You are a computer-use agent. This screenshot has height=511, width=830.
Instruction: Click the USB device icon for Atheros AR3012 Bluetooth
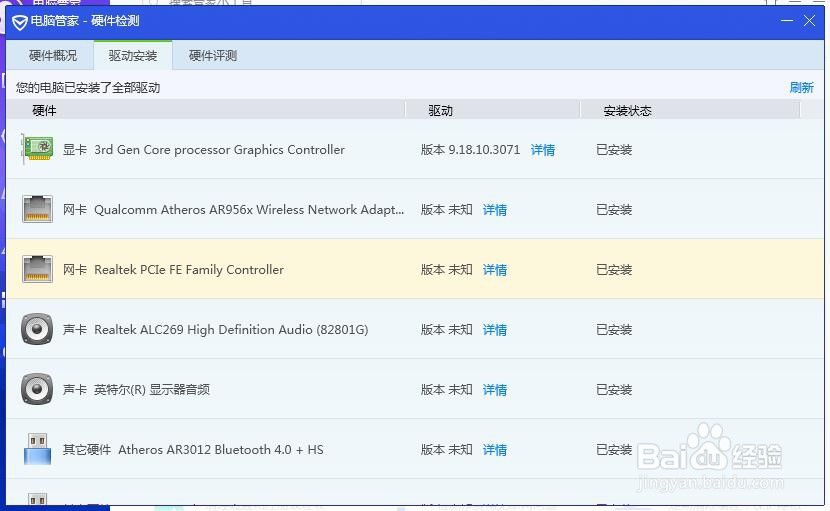[x=38, y=449]
